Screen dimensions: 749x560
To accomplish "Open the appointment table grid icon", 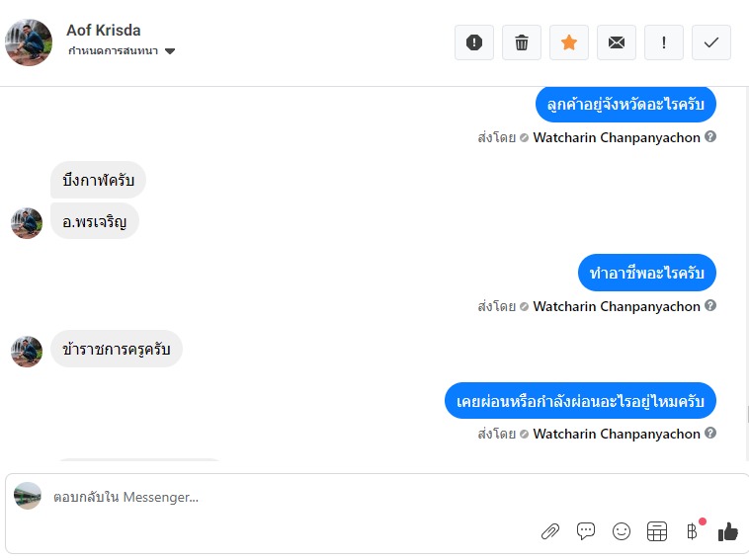I will [657, 531].
